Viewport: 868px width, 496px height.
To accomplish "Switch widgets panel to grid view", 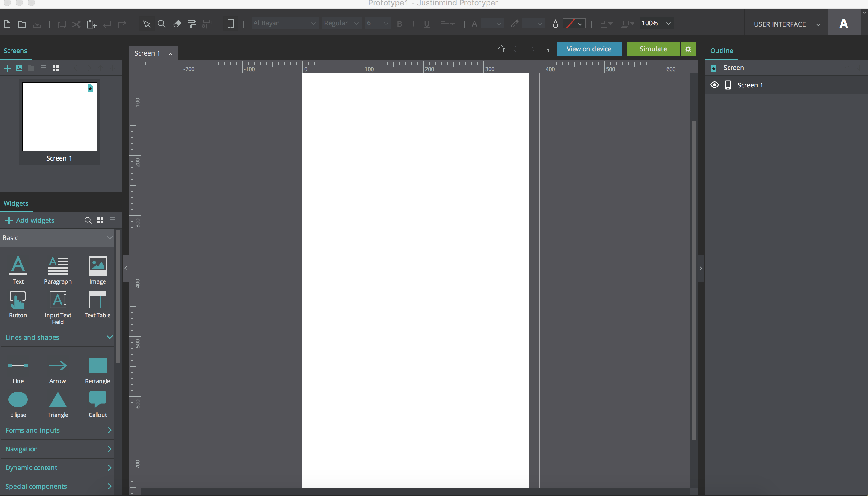I will point(100,221).
